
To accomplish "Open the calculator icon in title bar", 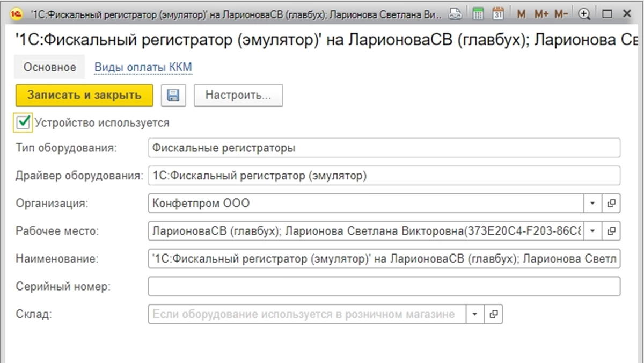I will point(478,14).
